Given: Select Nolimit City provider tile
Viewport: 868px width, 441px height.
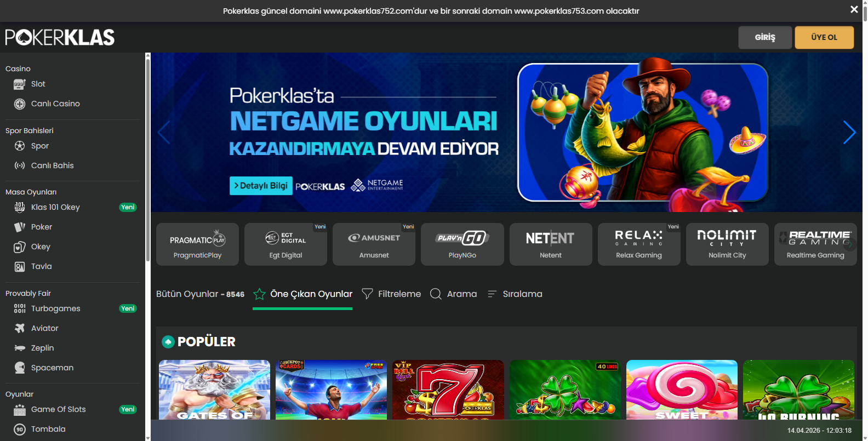Looking at the screenshot, I should click(x=727, y=244).
